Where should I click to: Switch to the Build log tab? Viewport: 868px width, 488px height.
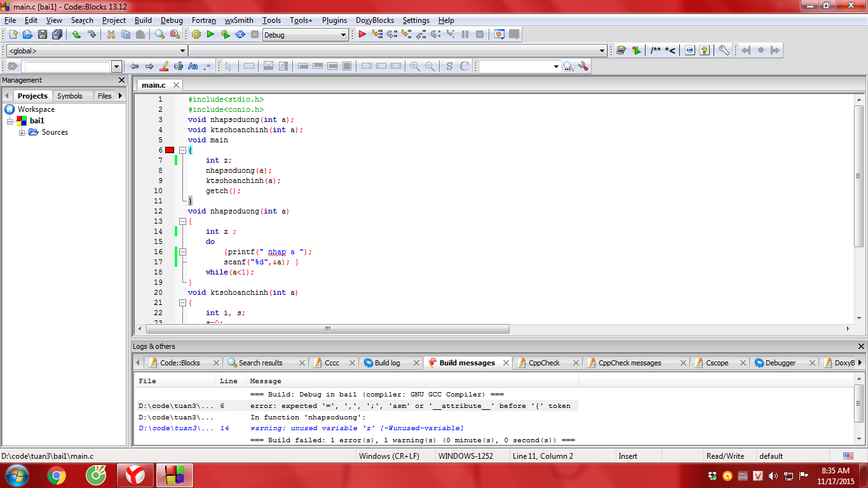pos(387,363)
